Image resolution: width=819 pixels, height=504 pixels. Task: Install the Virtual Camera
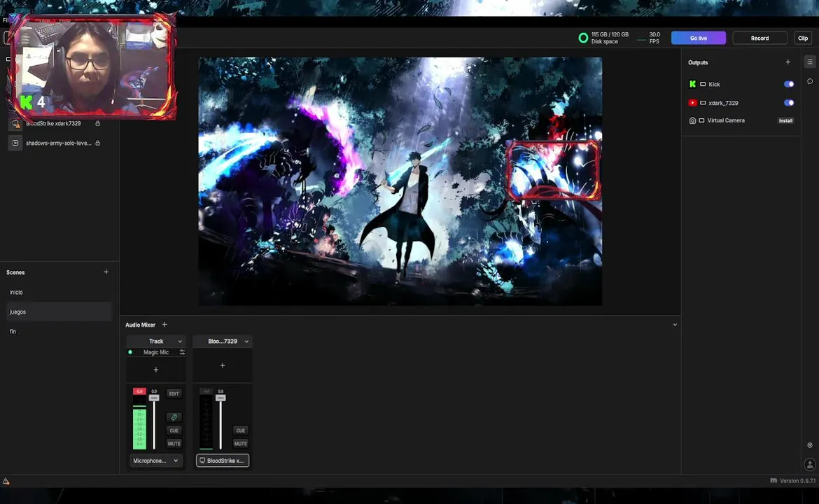pos(785,120)
